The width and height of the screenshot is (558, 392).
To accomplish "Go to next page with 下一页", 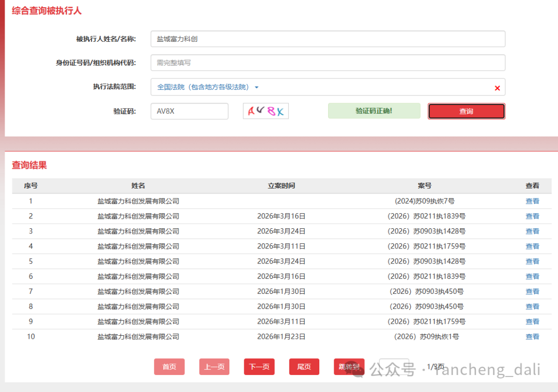I will pyautogui.click(x=259, y=367).
